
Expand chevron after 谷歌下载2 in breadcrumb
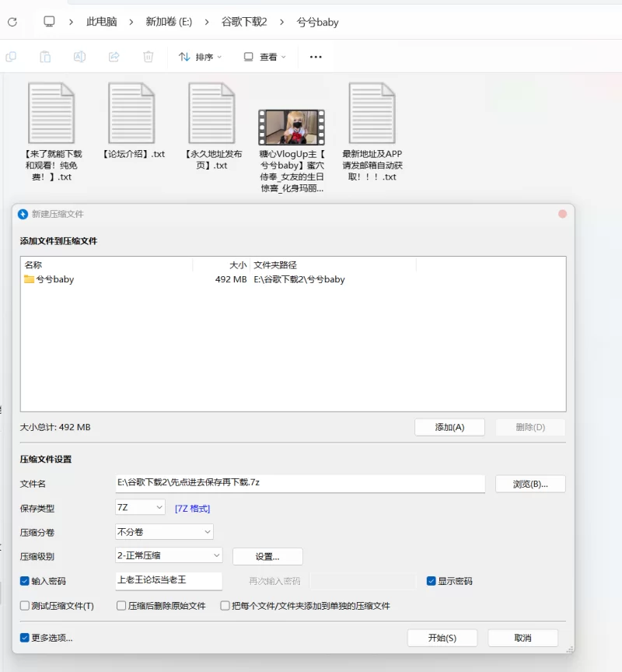tap(281, 22)
